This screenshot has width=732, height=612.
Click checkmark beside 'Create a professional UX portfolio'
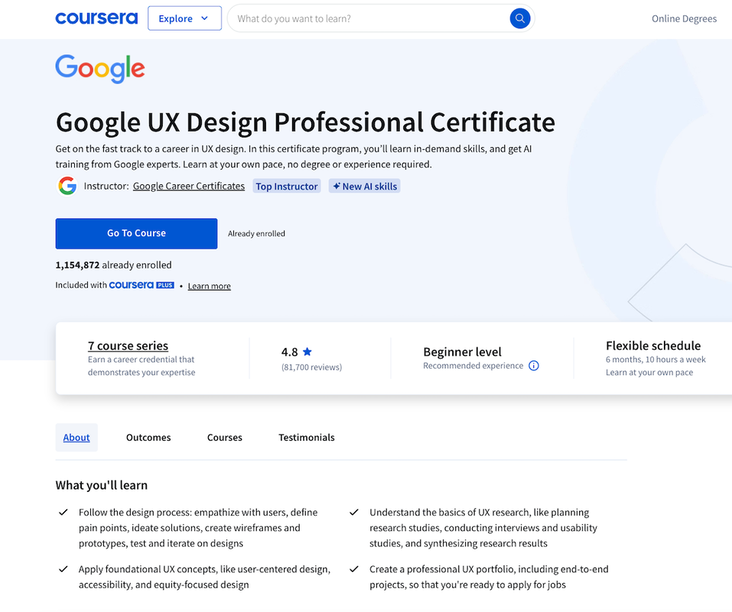click(x=354, y=569)
